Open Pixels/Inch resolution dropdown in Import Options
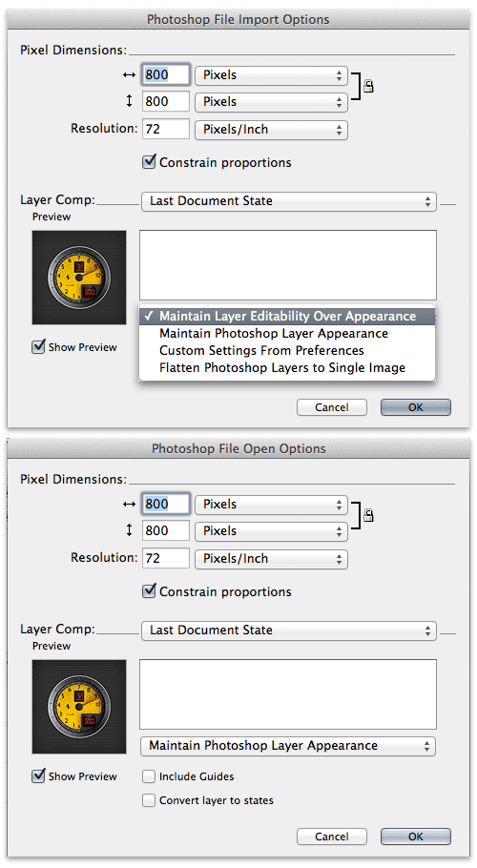477x868 pixels. 271,130
